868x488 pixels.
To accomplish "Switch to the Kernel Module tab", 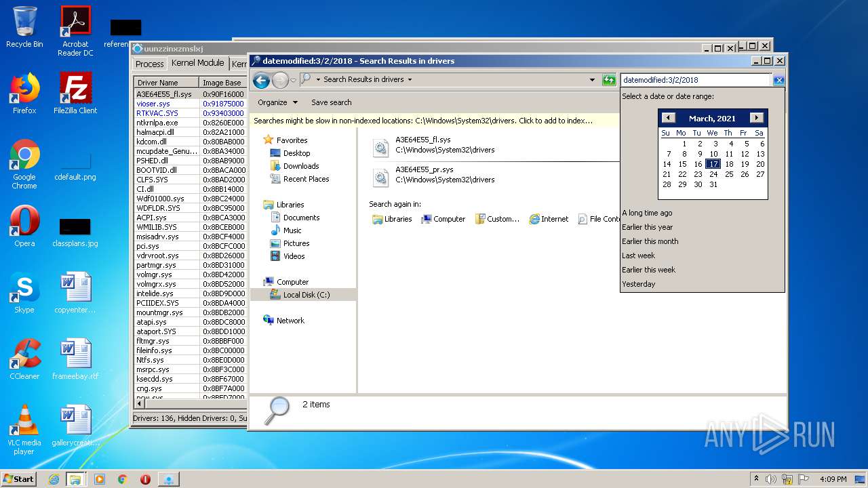I will pos(197,63).
